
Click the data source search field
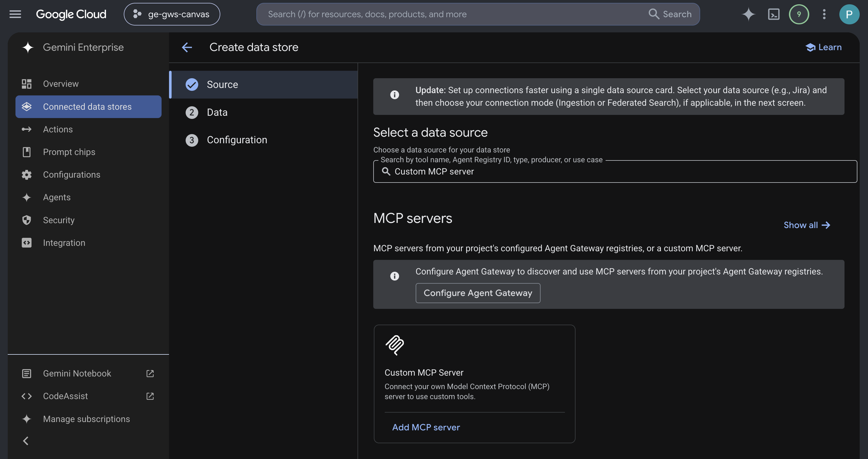coord(615,172)
